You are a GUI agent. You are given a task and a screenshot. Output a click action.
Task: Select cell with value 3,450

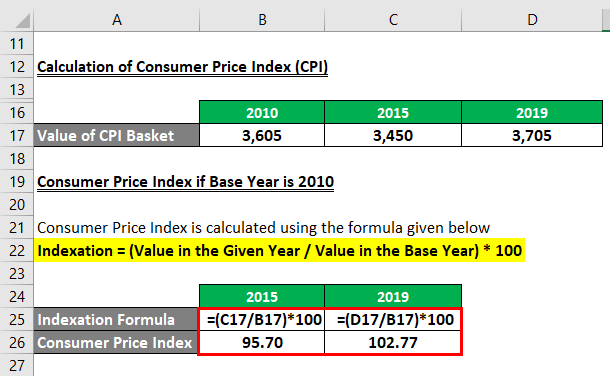pos(393,135)
